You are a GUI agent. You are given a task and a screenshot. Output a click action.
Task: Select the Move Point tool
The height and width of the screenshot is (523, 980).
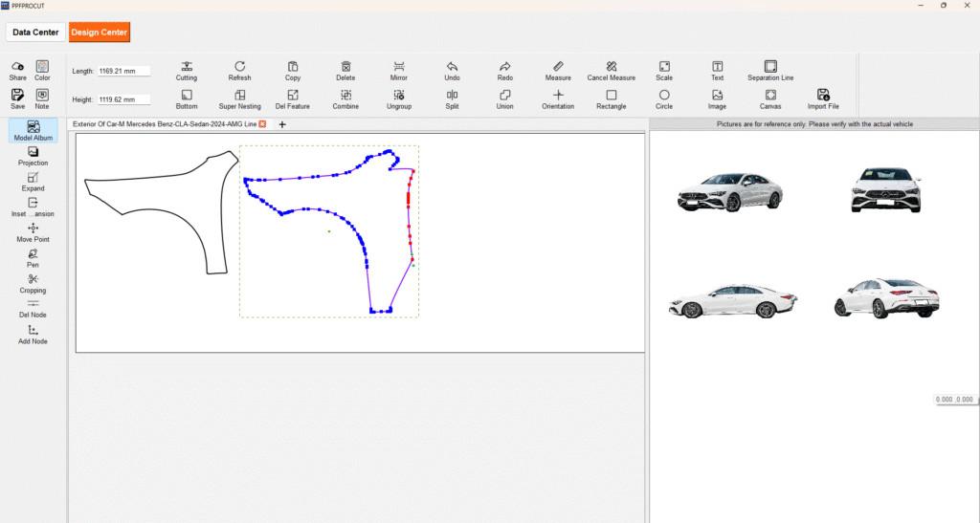[33, 229]
